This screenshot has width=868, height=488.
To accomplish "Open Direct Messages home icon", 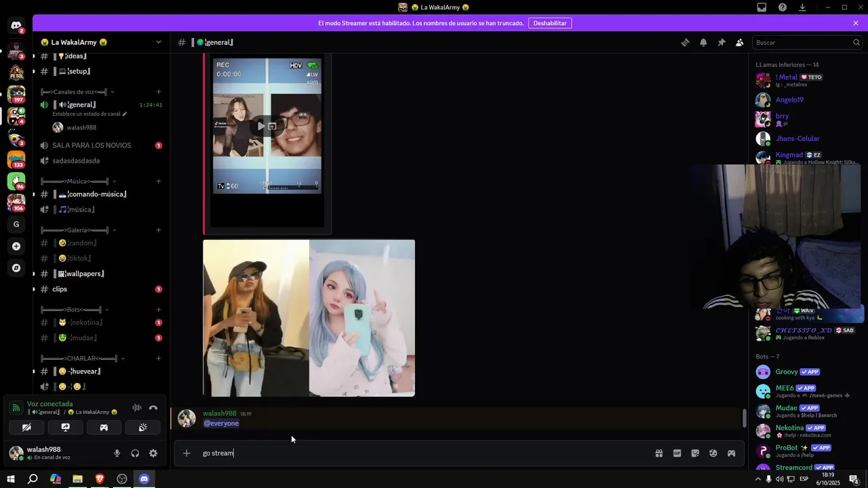I will (16, 26).
